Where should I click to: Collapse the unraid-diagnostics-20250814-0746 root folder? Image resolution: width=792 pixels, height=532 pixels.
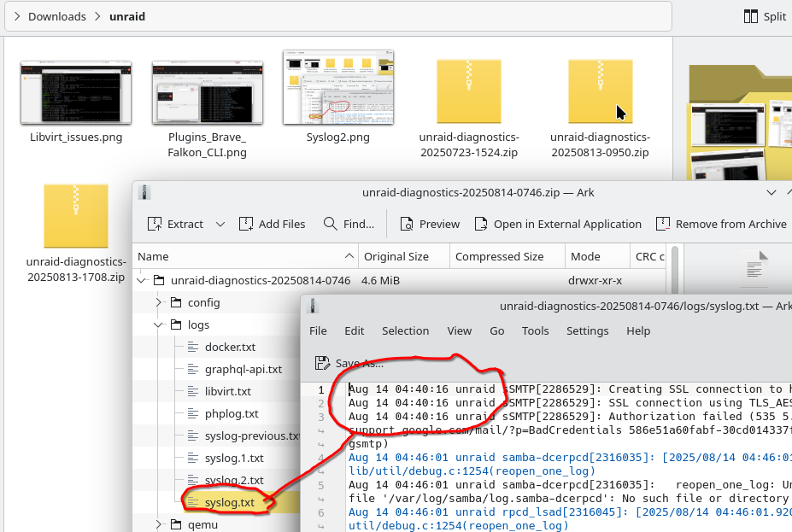click(142, 281)
